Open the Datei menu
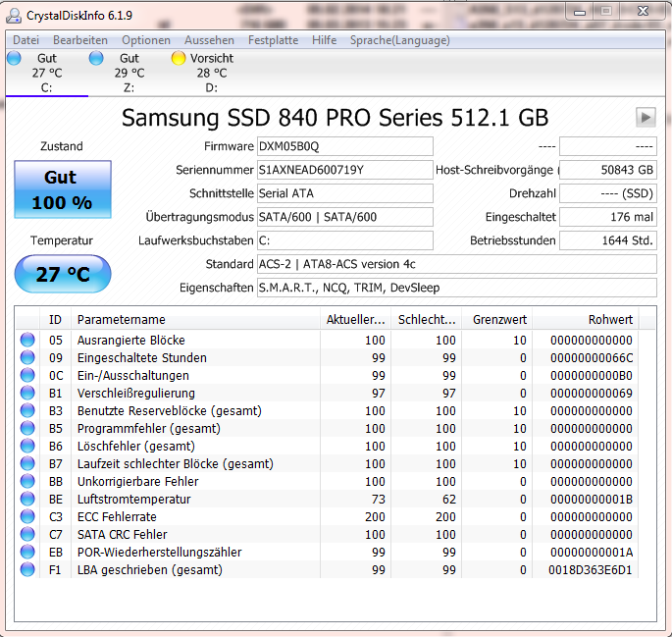672x637 pixels. click(26, 40)
